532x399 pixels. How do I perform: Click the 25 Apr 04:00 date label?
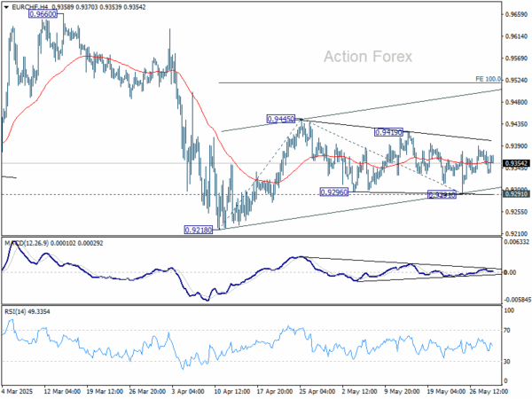click(x=317, y=391)
